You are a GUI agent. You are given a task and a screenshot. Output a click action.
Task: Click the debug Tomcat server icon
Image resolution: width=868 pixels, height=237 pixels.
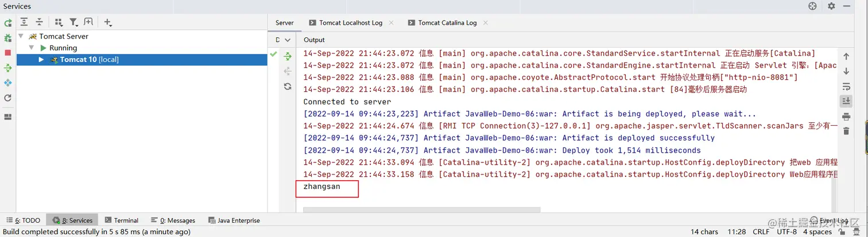click(8, 38)
